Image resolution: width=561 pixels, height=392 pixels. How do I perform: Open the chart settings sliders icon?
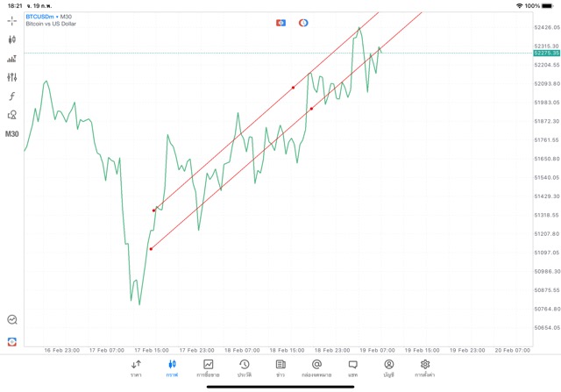coord(12,77)
